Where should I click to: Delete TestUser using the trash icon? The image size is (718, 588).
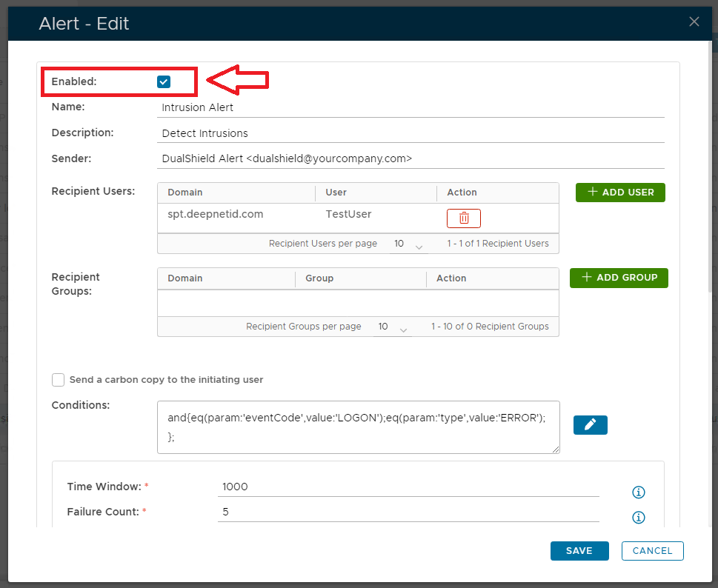click(463, 218)
